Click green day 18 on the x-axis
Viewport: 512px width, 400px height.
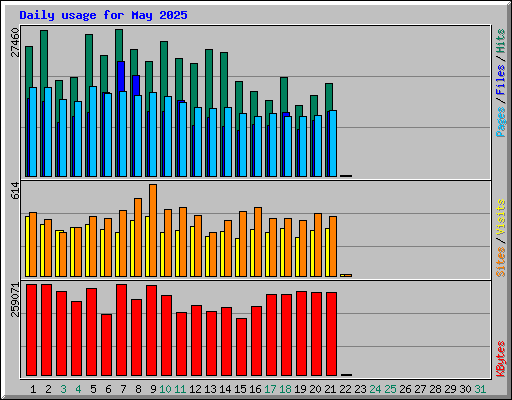285,389
